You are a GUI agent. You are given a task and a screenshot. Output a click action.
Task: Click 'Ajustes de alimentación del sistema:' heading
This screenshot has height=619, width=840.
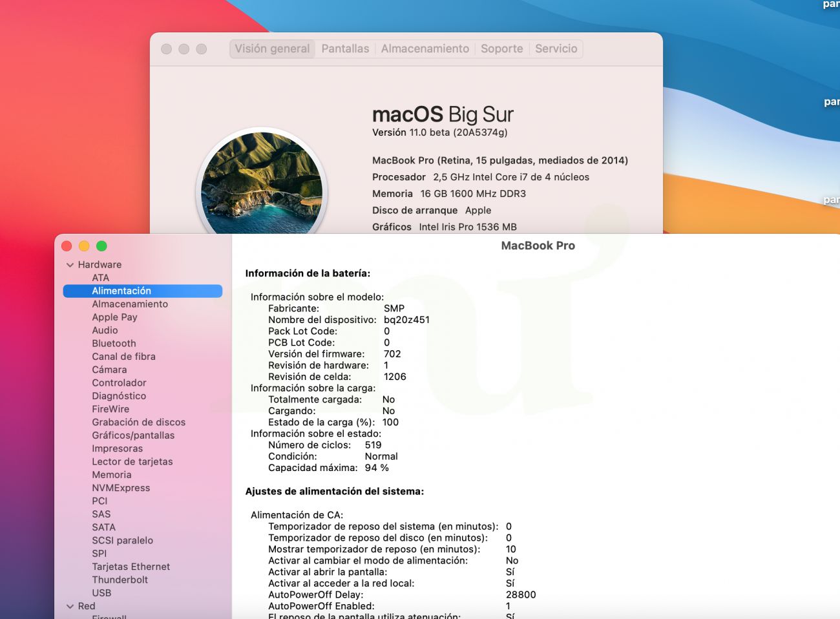[335, 492]
